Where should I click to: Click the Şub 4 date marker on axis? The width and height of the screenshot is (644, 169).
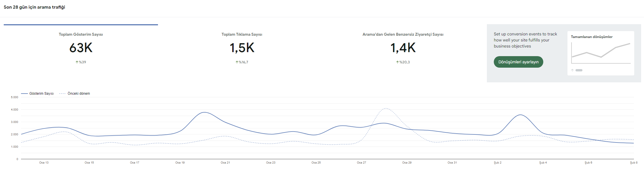point(543,163)
